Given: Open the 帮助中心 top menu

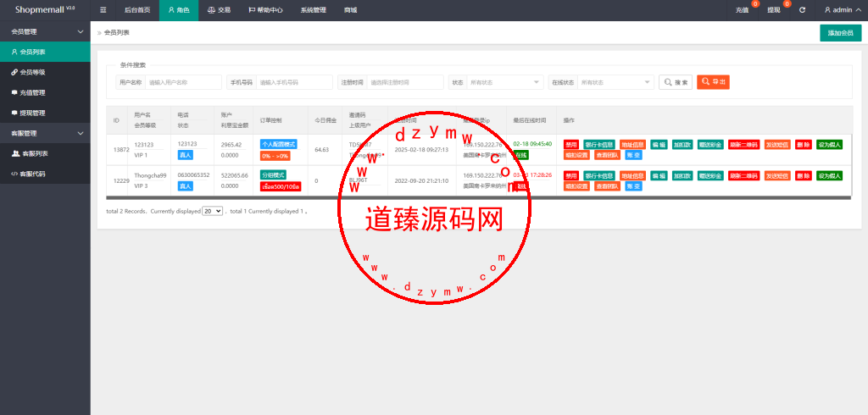Looking at the screenshot, I should coord(265,10).
